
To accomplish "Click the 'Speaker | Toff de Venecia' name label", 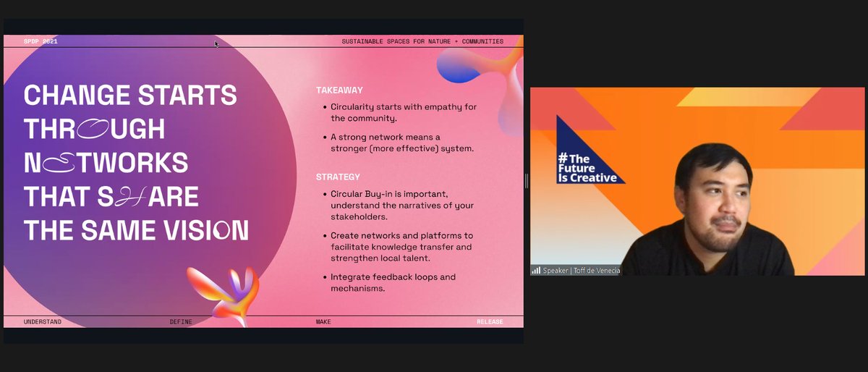I will click(582, 271).
